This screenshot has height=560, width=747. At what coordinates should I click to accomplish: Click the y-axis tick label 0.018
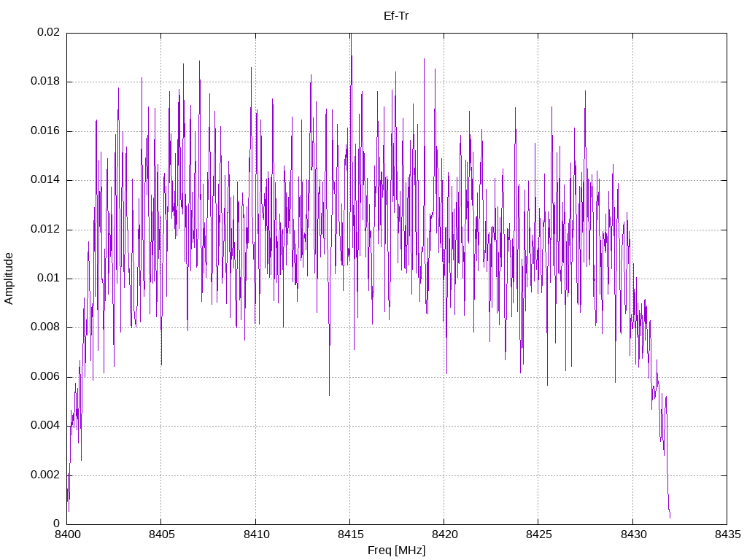45,82
